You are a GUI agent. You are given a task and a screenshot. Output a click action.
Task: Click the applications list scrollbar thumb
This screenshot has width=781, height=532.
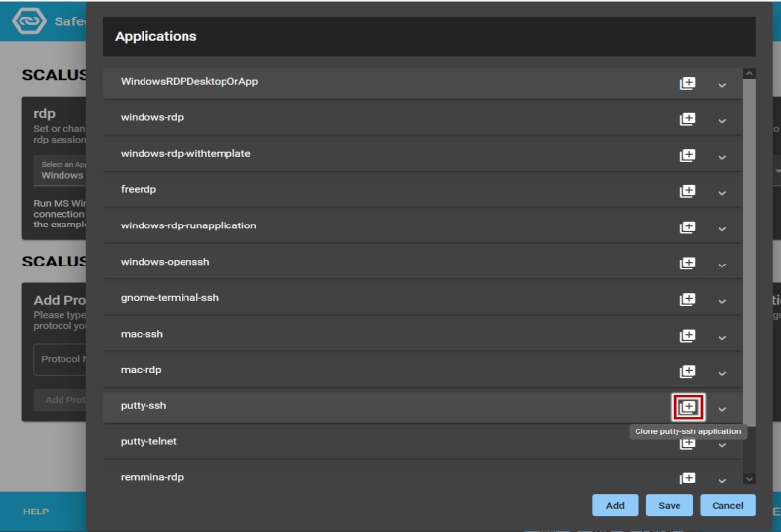pyautogui.click(x=749, y=252)
